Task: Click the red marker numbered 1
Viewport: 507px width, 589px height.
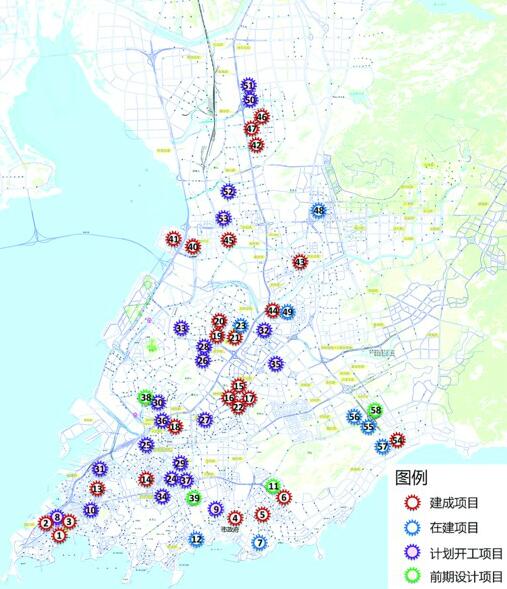Action: [59, 535]
